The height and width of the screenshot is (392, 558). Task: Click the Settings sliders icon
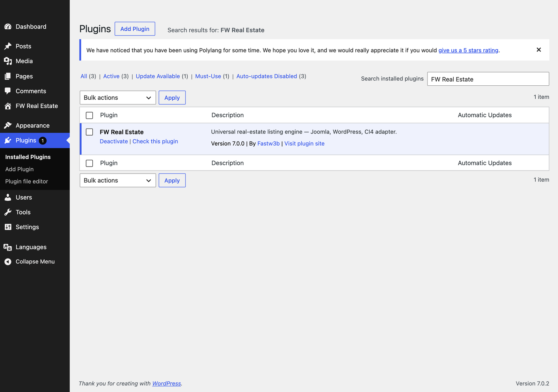pyautogui.click(x=8, y=227)
